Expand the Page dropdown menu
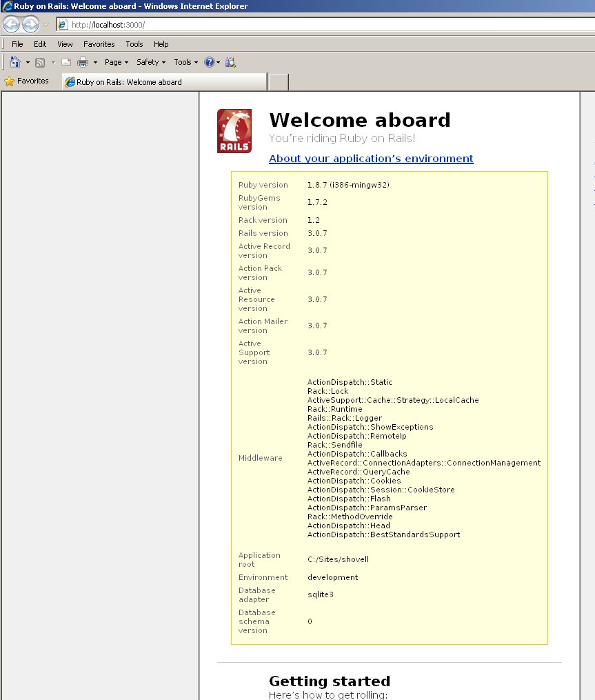Screen dimensions: 595x700 click(117, 62)
